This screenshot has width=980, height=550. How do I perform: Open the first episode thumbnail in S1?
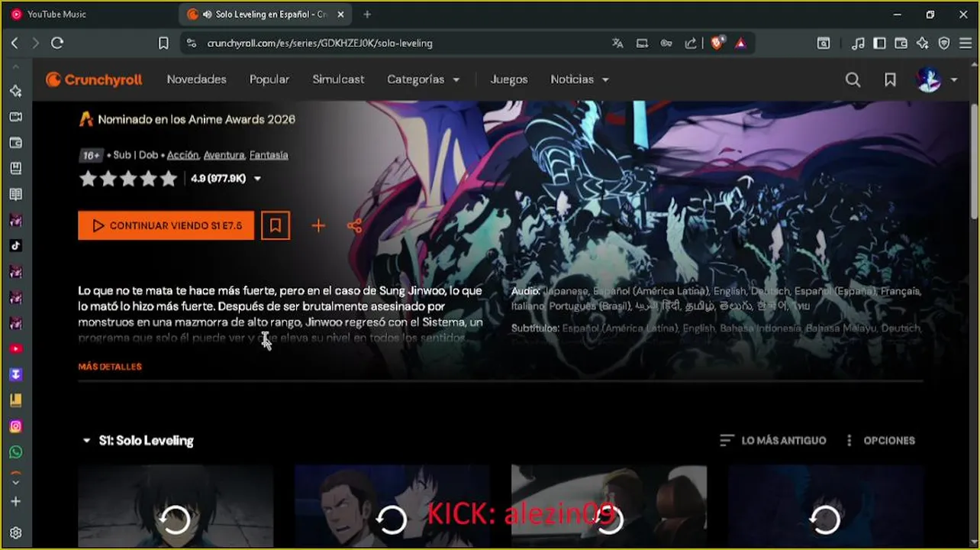176,506
